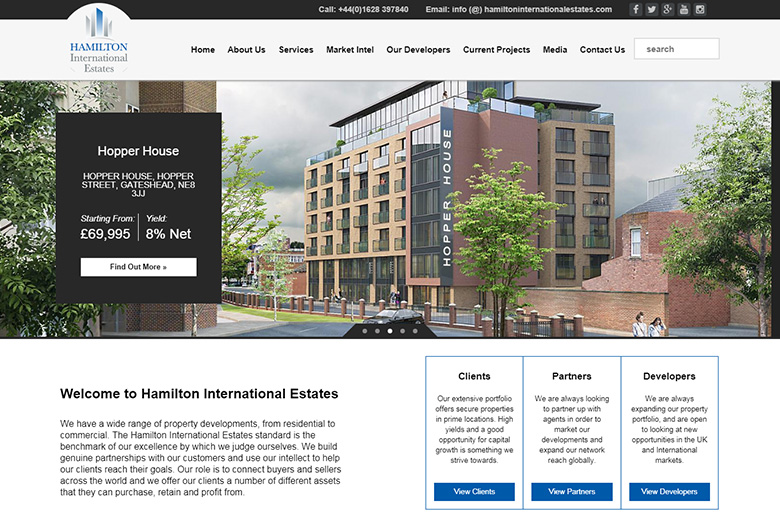
Task: Click the View Developers button
Action: tap(669, 492)
